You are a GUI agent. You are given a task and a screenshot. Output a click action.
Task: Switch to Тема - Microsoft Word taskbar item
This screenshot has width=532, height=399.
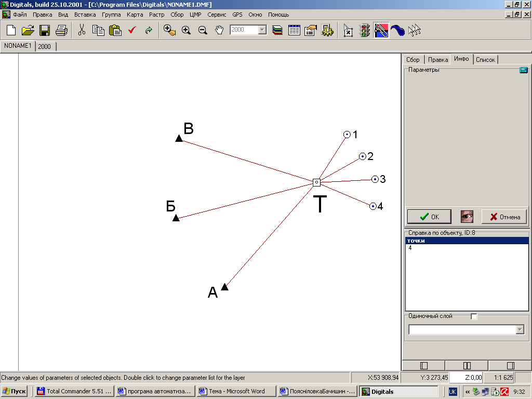236,391
